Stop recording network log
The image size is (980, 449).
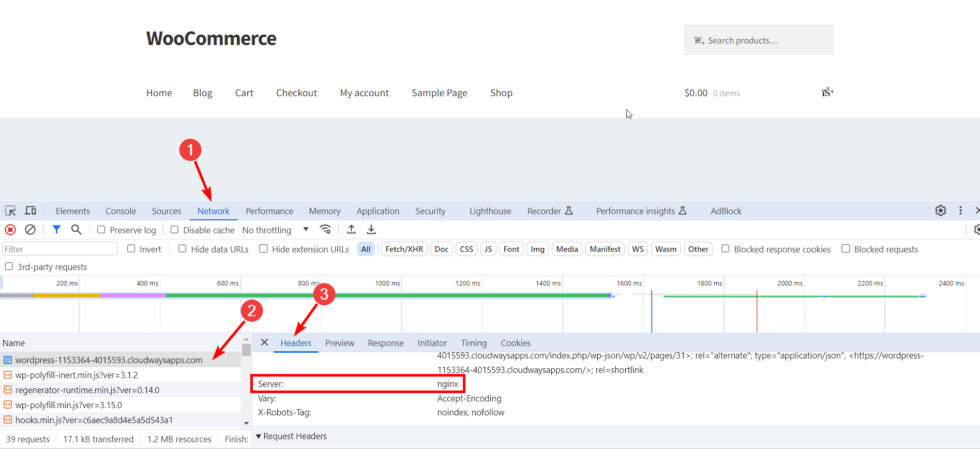pyautogui.click(x=10, y=230)
